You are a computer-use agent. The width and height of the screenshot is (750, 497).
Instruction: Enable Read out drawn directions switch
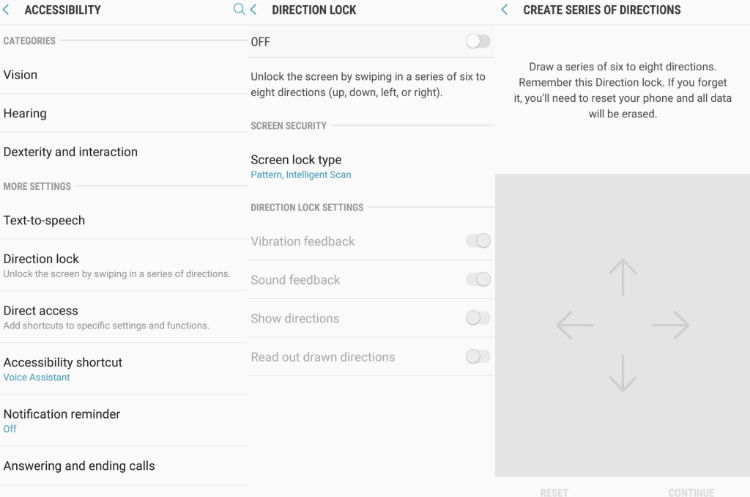tap(478, 356)
